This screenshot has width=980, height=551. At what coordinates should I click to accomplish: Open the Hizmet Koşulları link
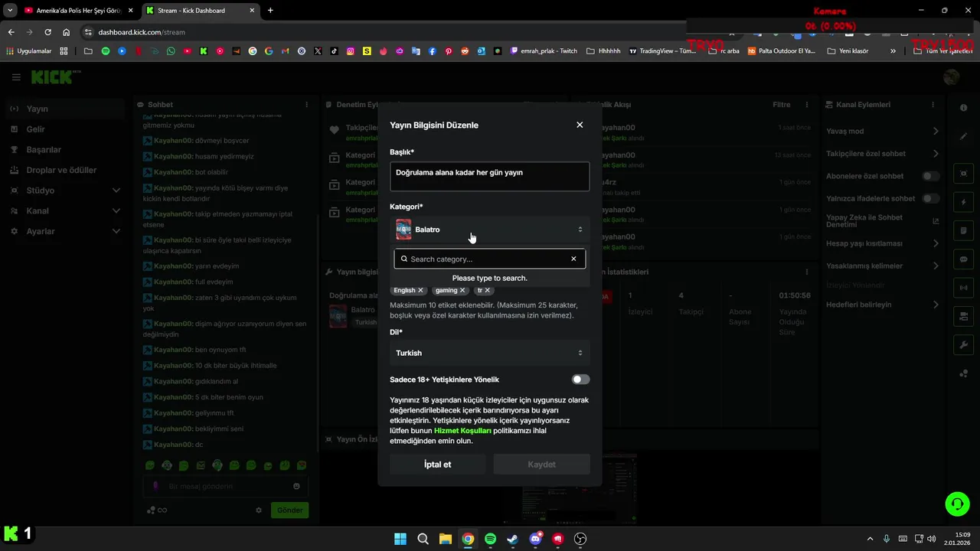462,431
